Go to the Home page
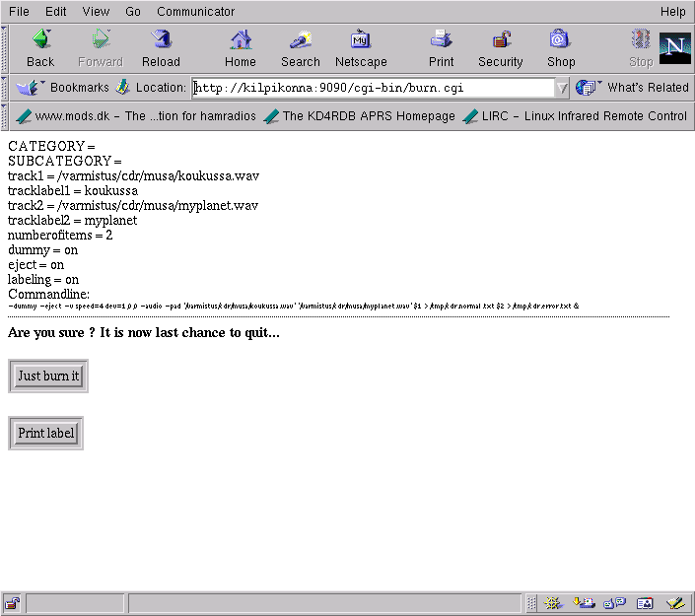 pyautogui.click(x=240, y=47)
